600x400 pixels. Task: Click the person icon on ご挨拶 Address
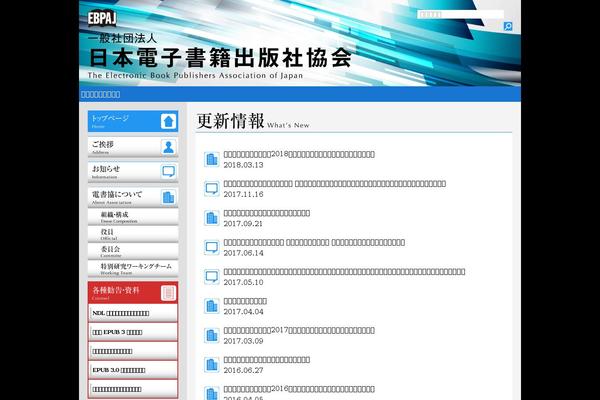[x=168, y=147]
